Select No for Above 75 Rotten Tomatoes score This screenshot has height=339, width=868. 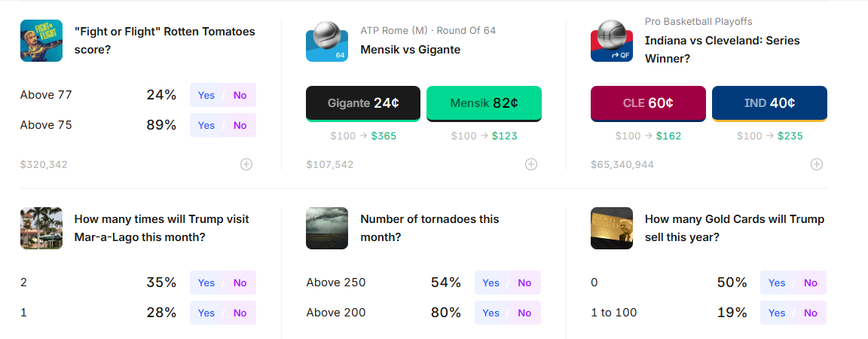click(x=240, y=125)
